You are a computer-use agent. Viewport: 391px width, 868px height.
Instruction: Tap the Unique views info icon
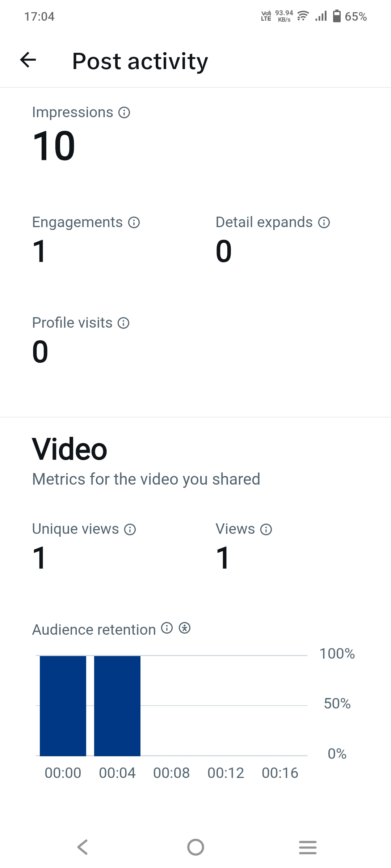point(130,529)
